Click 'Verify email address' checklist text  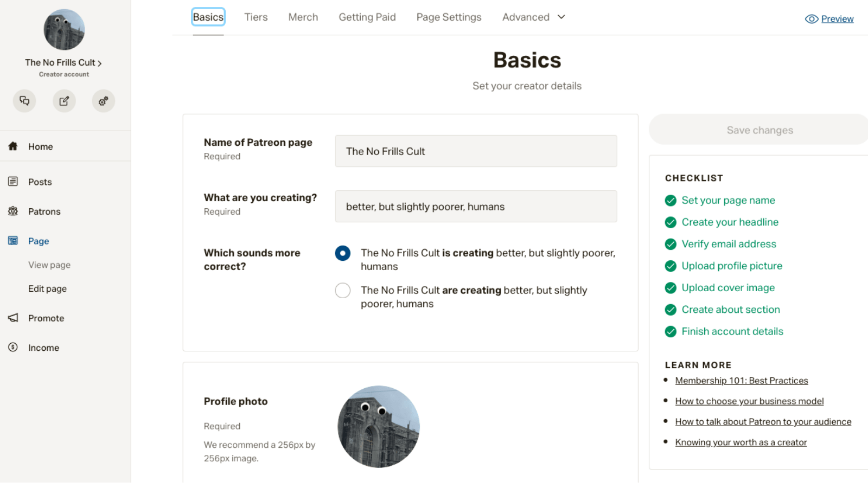tap(729, 244)
